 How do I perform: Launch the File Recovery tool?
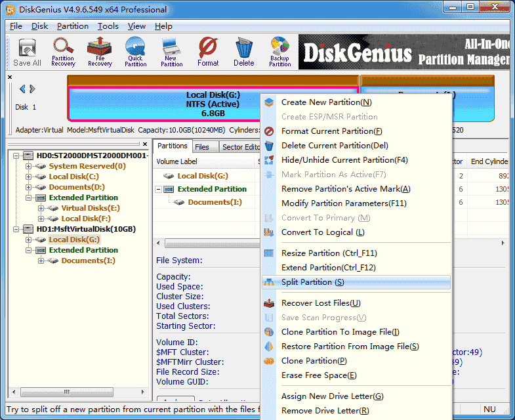pyautogui.click(x=100, y=52)
